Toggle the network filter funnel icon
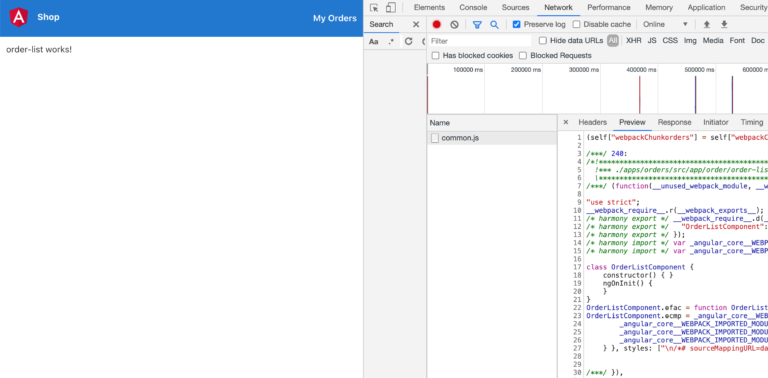 click(x=477, y=24)
